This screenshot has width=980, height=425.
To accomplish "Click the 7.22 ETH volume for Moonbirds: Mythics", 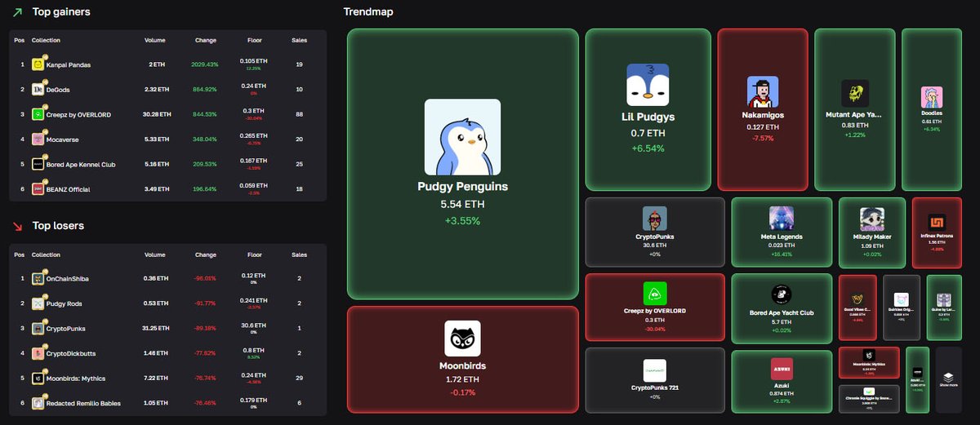I will (155, 379).
